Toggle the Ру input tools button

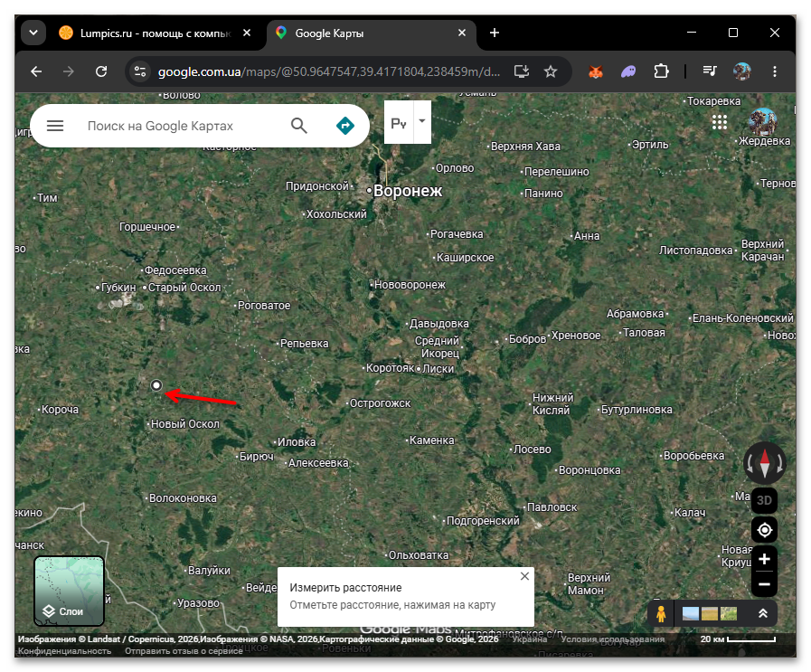click(x=399, y=123)
